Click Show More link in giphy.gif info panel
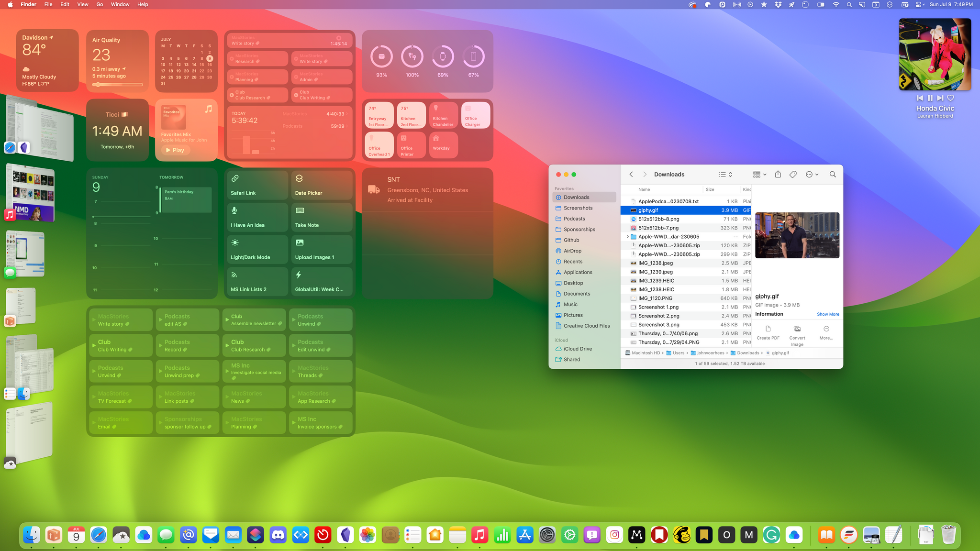The height and width of the screenshot is (551, 980). (828, 314)
